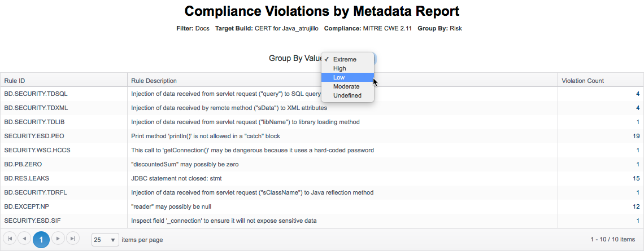Select the SECURITY.WSC.HCCS rule row

[x=322, y=150]
